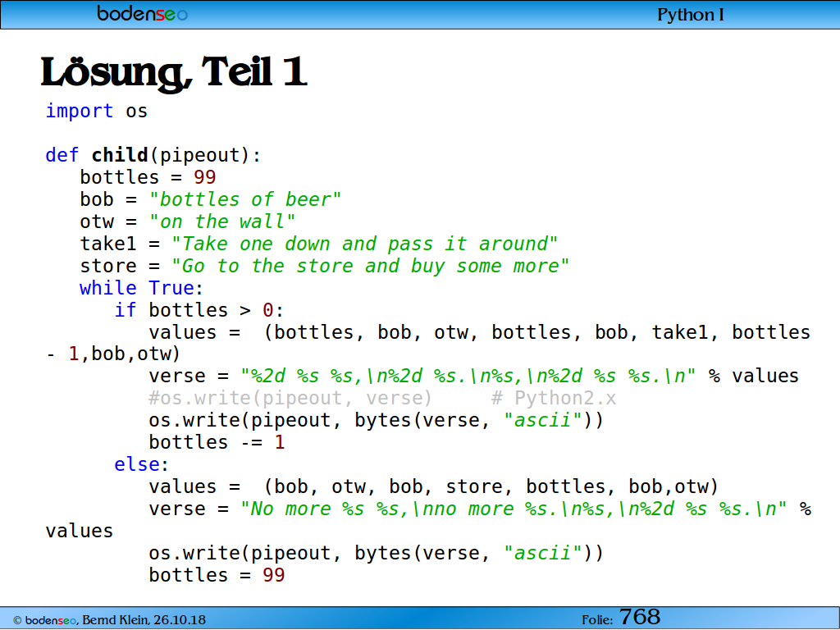Viewport: 840px width, 630px height.
Task: Click "Go to the store and buy some more"
Action: tap(370, 266)
